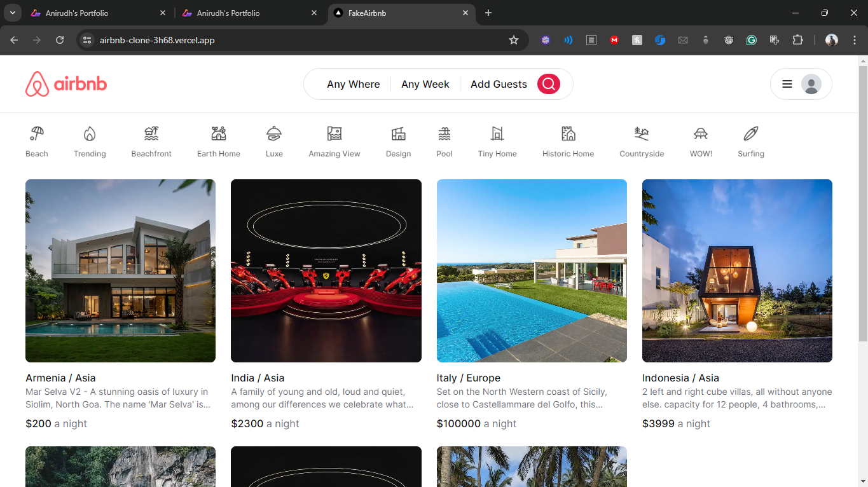Screen dimensions: 868x487
Task: Click the user avatar icon
Action: (811, 84)
